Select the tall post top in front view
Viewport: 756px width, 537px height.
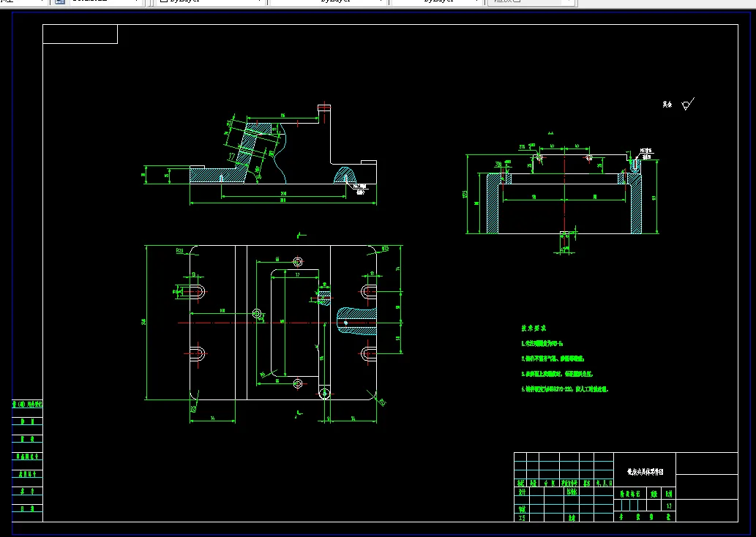click(x=324, y=108)
